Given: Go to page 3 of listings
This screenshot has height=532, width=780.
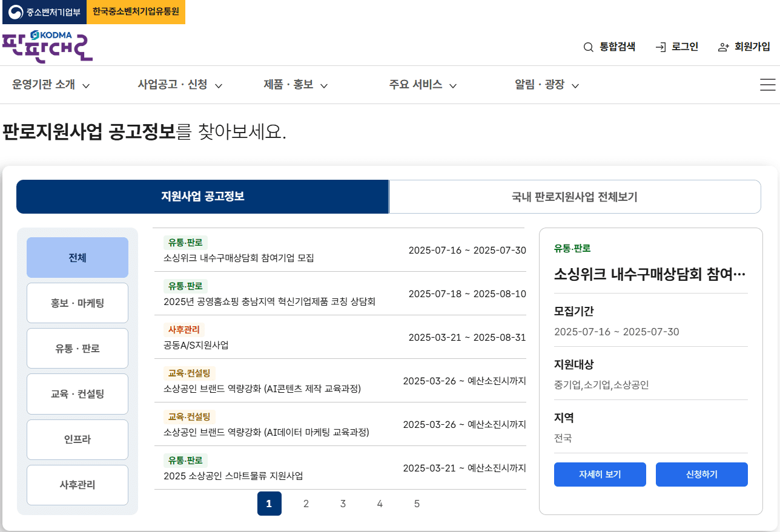Looking at the screenshot, I should coord(343,504).
